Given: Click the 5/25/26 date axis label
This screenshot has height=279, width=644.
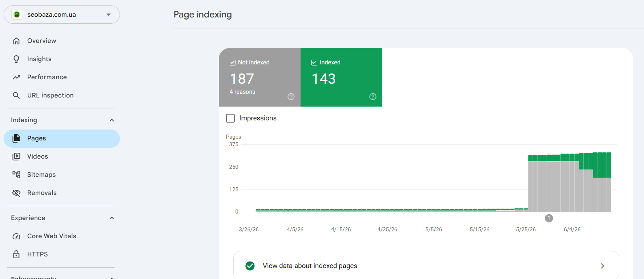Looking at the screenshot, I should [x=526, y=230].
